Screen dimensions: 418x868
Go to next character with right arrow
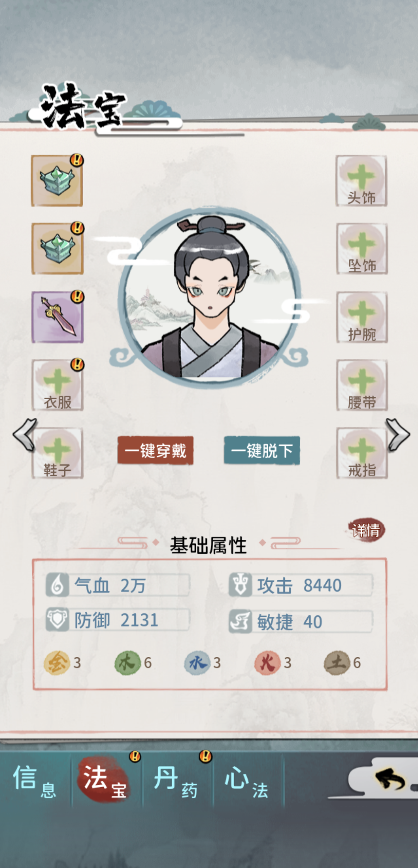tap(398, 435)
